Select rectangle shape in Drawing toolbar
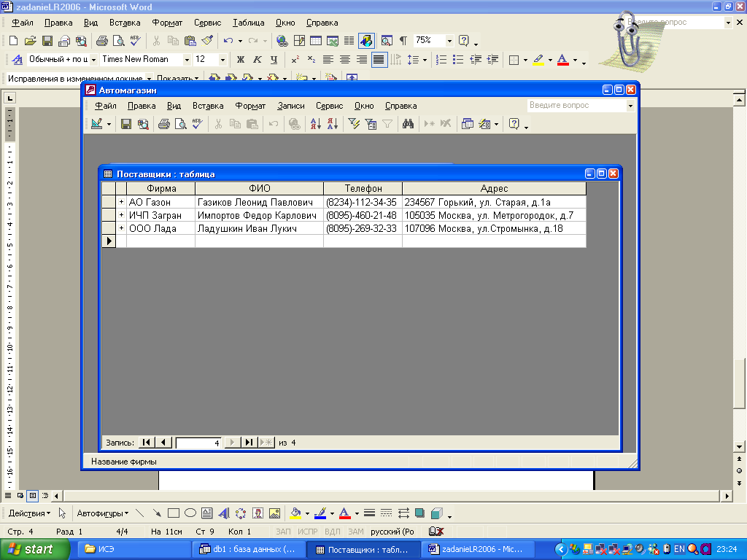747x560 pixels. [174, 513]
